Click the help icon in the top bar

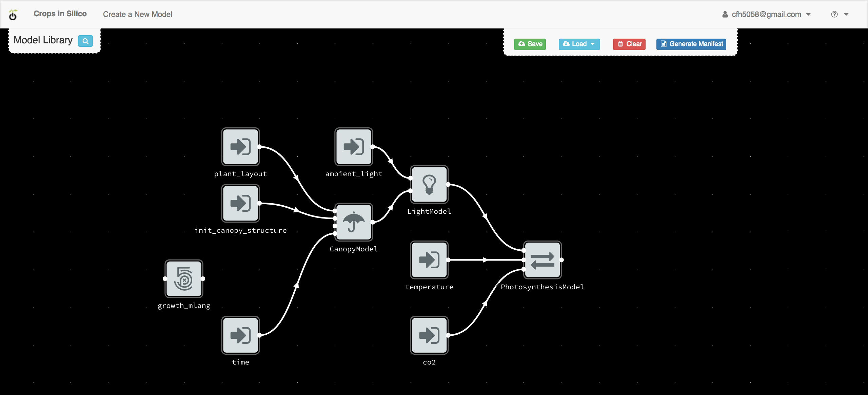834,14
